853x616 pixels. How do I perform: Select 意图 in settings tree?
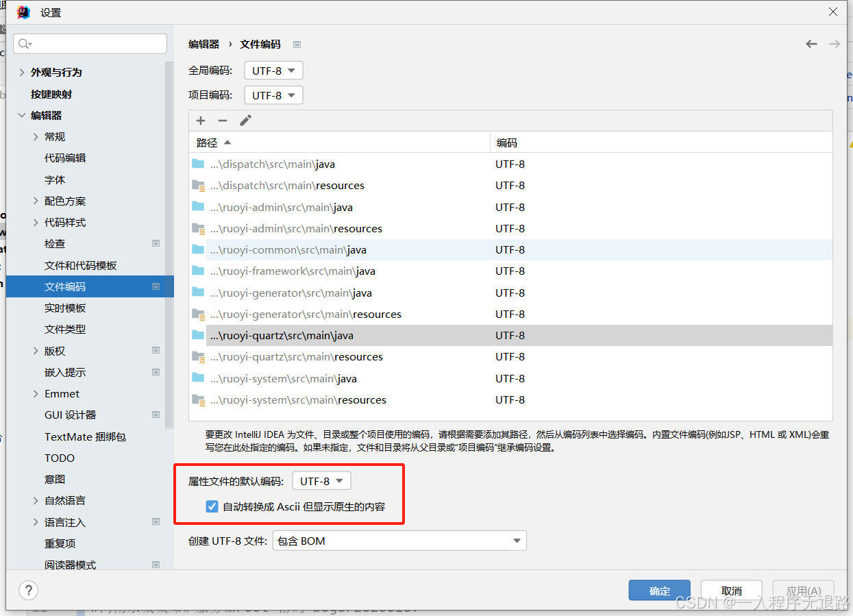pos(55,479)
